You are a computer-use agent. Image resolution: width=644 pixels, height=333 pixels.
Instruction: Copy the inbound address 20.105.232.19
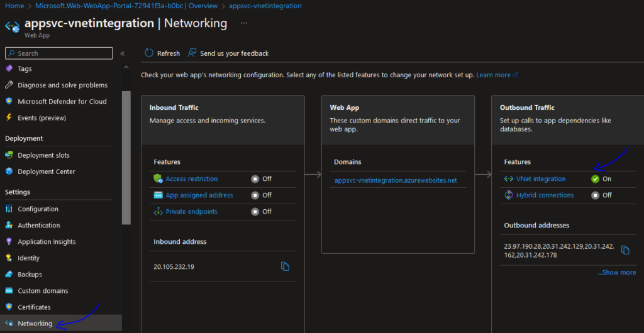[x=285, y=266]
